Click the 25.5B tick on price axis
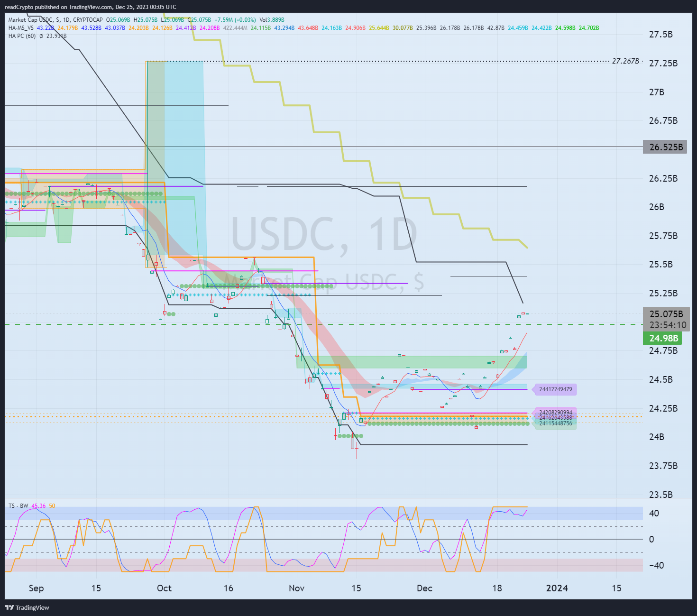 660,264
